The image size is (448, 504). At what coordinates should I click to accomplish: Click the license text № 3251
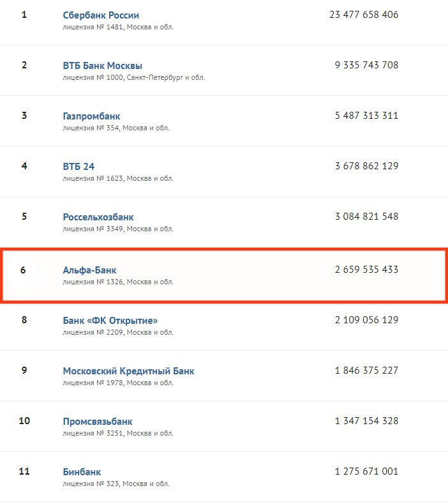tap(118, 433)
